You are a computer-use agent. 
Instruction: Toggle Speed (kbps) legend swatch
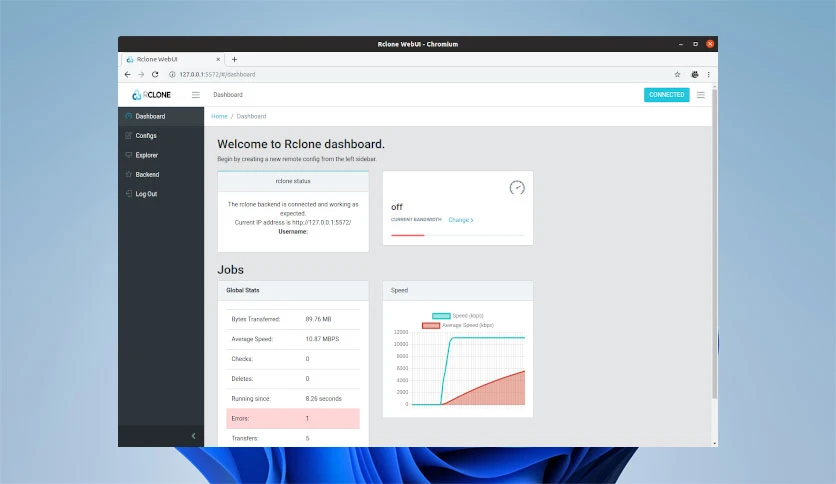coord(441,316)
